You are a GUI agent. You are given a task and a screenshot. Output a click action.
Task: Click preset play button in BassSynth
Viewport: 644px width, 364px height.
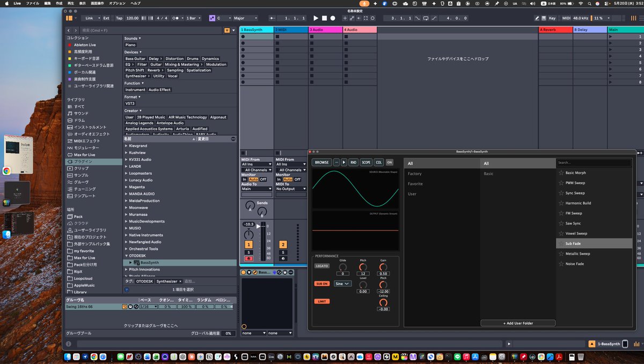click(x=344, y=162)
